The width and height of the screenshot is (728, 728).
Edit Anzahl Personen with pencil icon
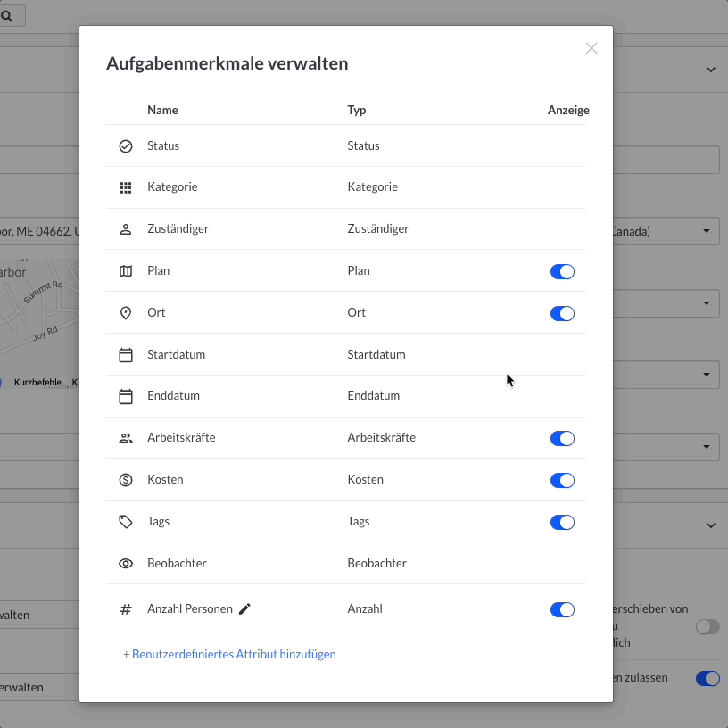245,609
